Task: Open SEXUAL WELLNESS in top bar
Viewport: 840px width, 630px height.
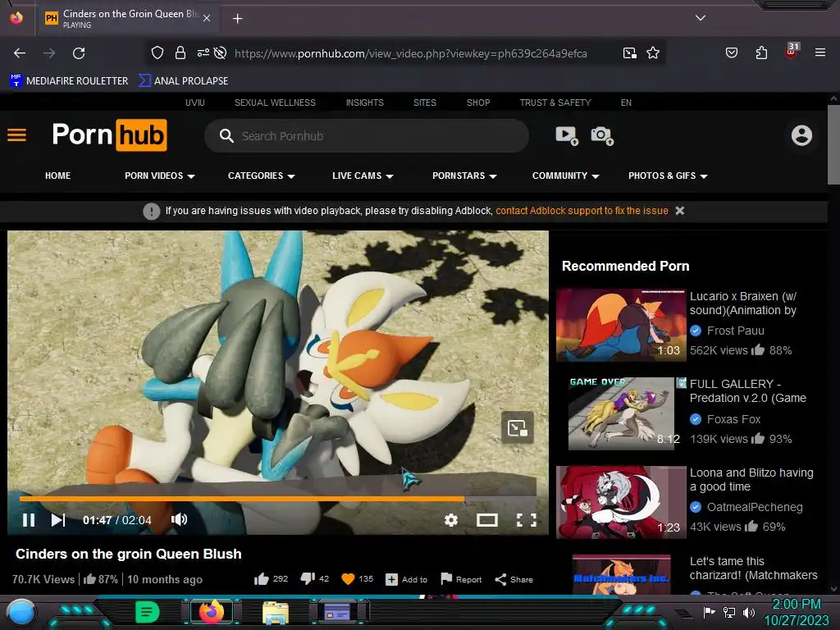Action: [275, 103]
